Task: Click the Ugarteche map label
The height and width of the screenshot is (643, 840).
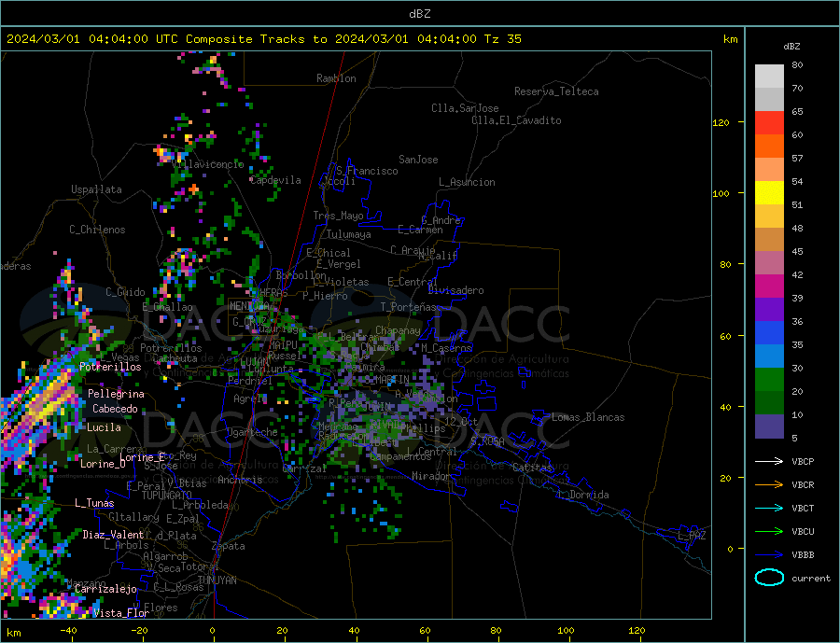Action: [x=252, y=432]
